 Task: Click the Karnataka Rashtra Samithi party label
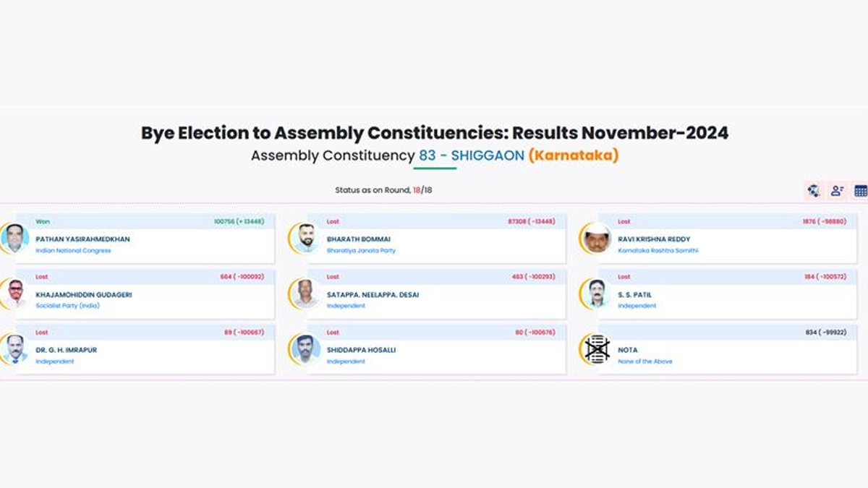658,251
